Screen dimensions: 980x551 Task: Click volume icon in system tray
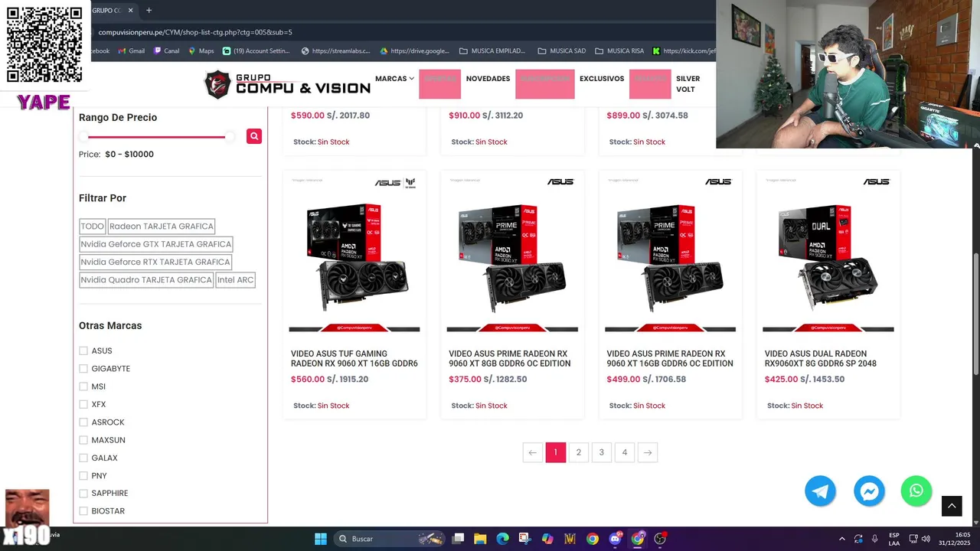(926, 539)
